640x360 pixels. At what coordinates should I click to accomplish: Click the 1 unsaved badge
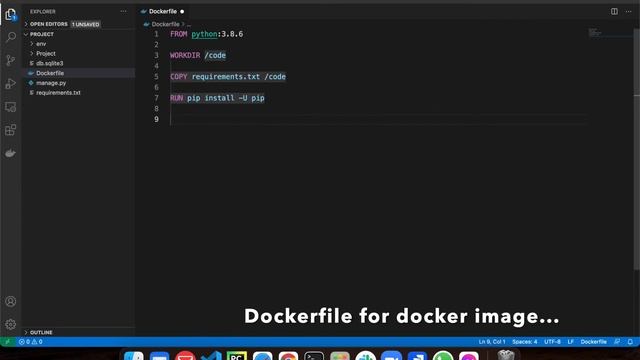coord(86,24)
